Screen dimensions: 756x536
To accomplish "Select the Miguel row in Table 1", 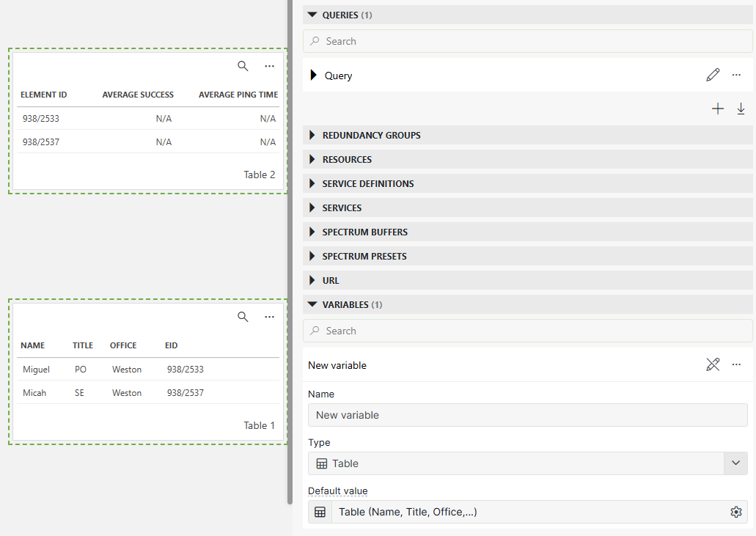I will click(x=147, y=370).
